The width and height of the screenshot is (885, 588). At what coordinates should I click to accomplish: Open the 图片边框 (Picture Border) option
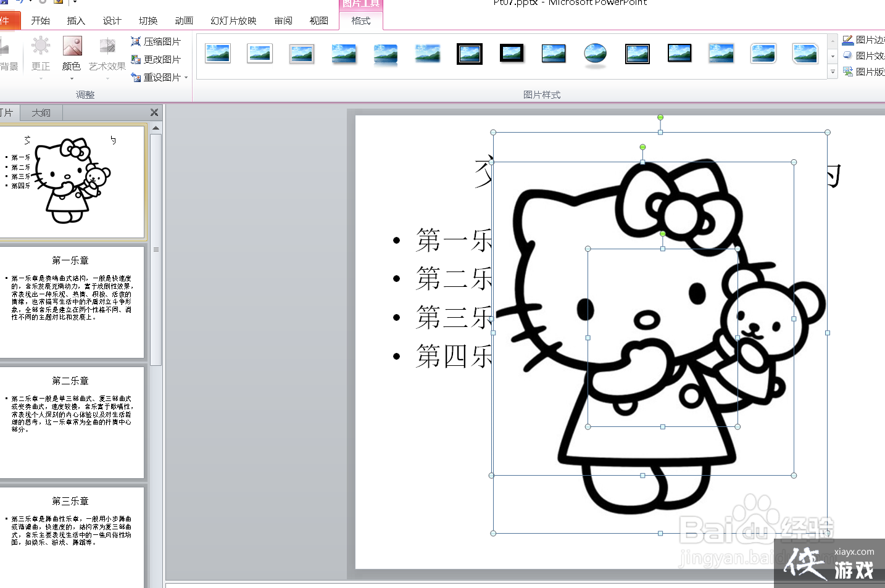coord(864,40)
